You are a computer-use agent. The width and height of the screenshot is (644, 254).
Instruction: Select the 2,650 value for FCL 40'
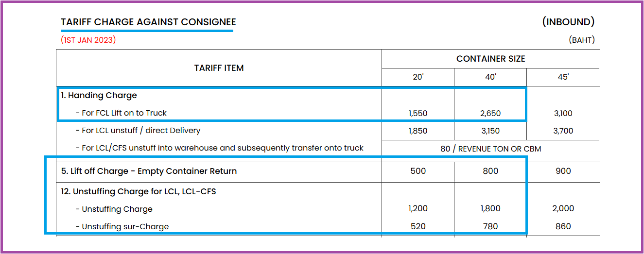click(x=490, y=114)
